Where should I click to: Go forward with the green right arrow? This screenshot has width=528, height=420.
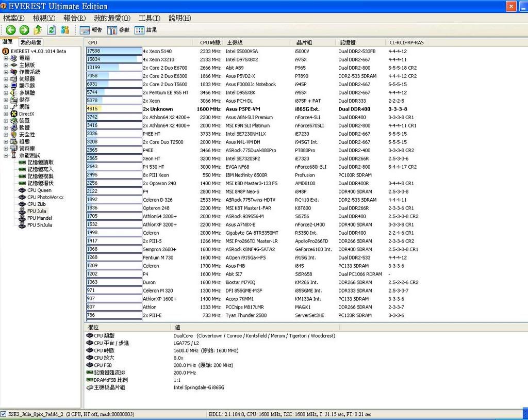click(24, 30)
